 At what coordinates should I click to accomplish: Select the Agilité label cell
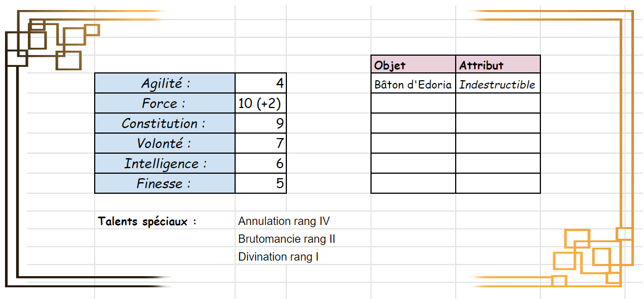pyautogui.click(x=165, y=84)
